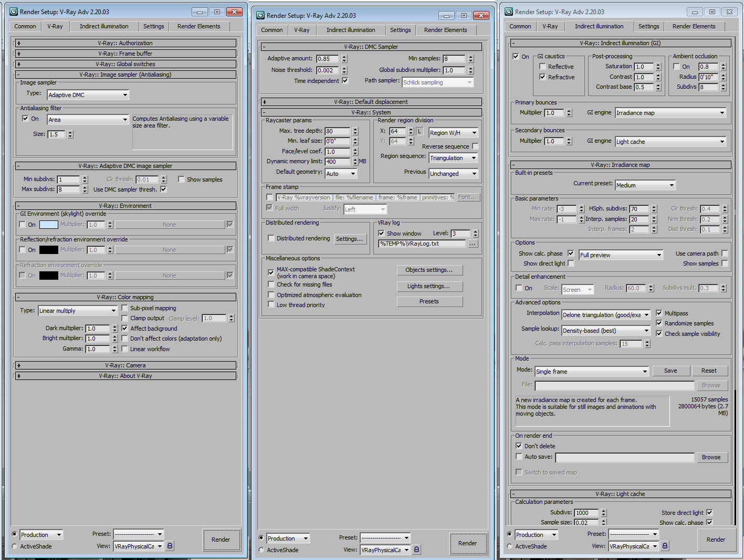This screenshot has height=560, width=744.
Task: Open Production dropdown in right window
Action: (x=536, y=534)
